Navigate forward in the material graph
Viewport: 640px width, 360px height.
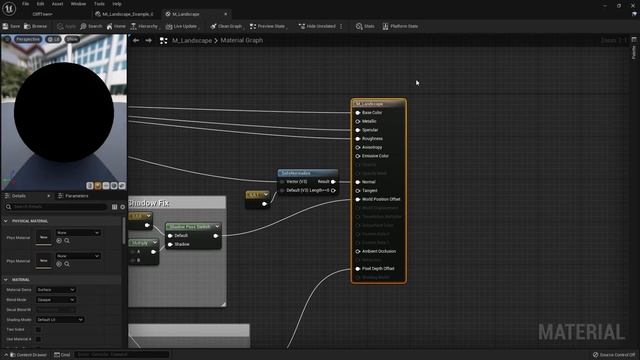pyautogui.click(x=149, y=40)
